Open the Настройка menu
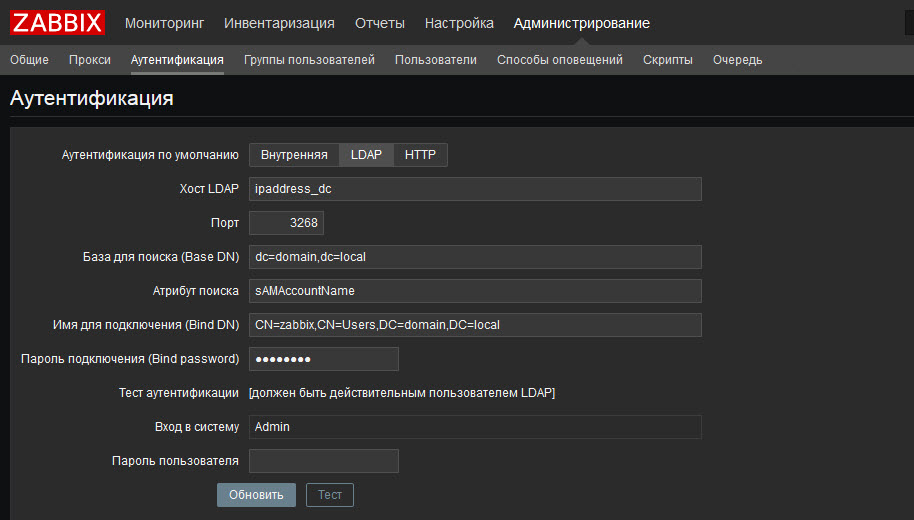The height and width of the screenshot is (520, 914). [x=459, y=23]
